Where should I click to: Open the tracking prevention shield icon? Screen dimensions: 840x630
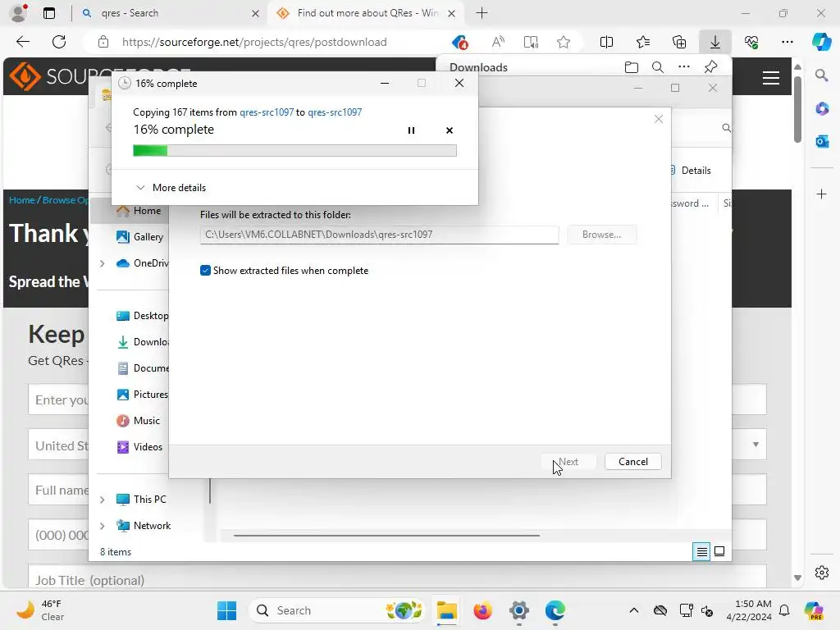459,42
